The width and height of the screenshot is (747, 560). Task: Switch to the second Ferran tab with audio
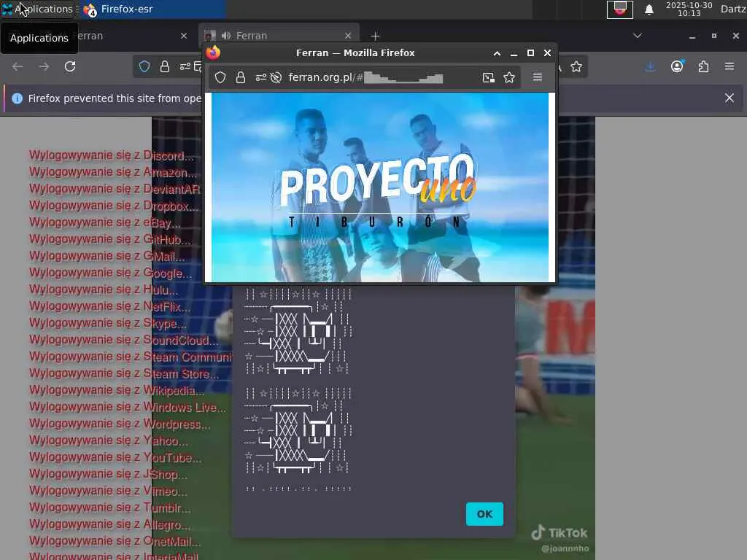(x=279, y=36)
